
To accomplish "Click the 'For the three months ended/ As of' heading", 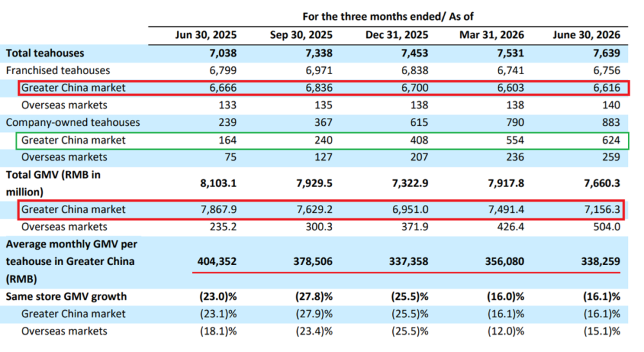I will (x=388, y=17).
